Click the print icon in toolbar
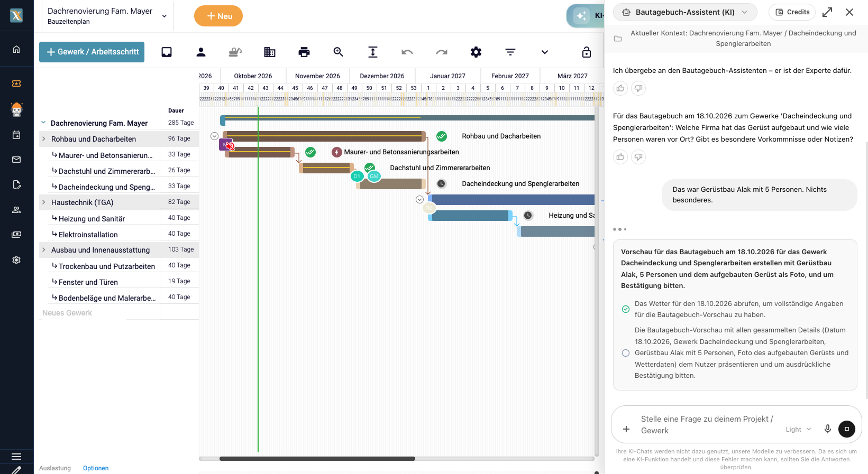Viewport: 868px width, 474px height. [x=304, y=52]
